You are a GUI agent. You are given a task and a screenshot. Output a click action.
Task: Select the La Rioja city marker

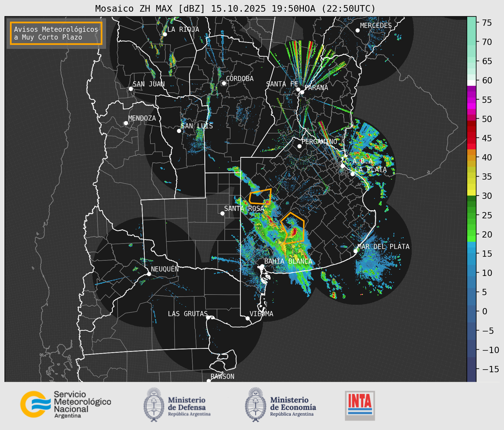165,34
